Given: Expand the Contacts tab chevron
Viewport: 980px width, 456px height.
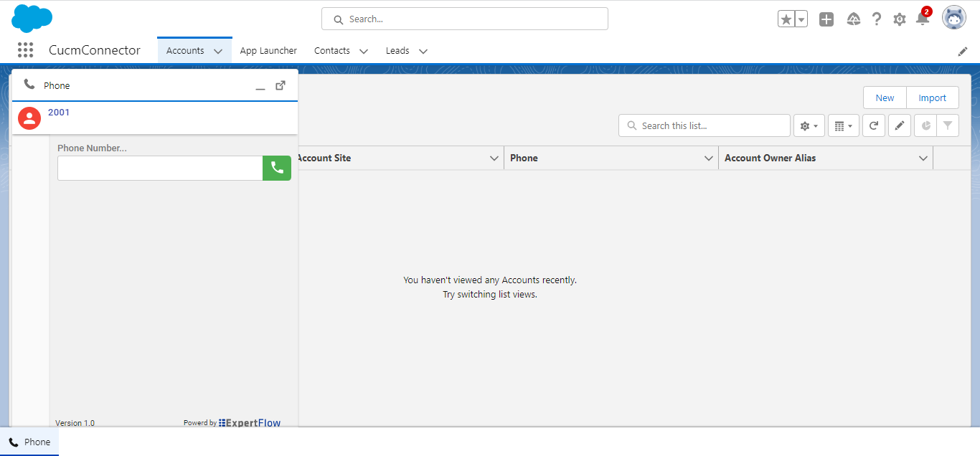Looking at the screenshot, I should point(364,51).
